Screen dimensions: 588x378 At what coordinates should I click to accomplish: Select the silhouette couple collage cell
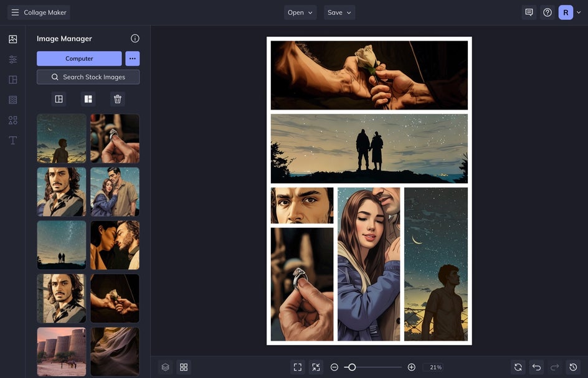click(369, 148)
